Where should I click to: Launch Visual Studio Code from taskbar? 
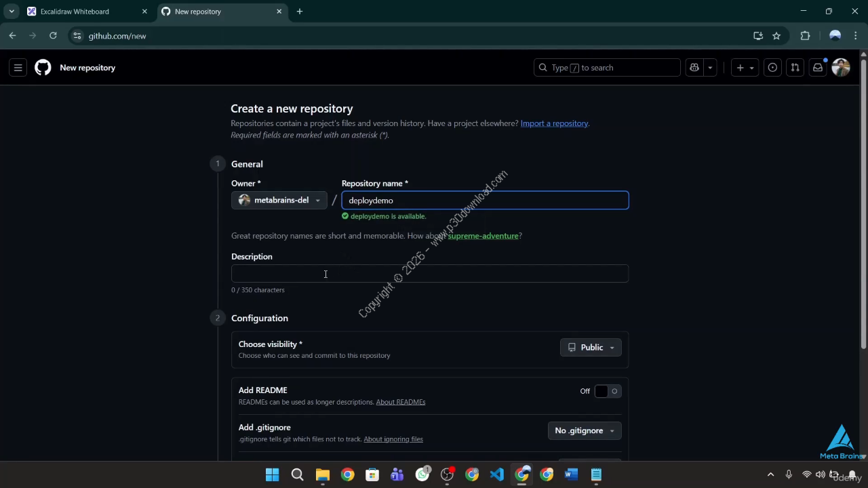[497, 474]
